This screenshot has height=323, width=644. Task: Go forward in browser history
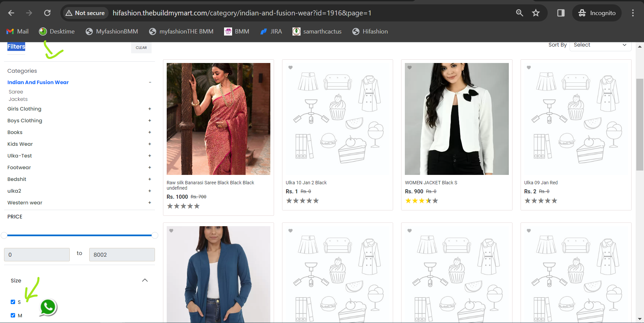(29, 13)
